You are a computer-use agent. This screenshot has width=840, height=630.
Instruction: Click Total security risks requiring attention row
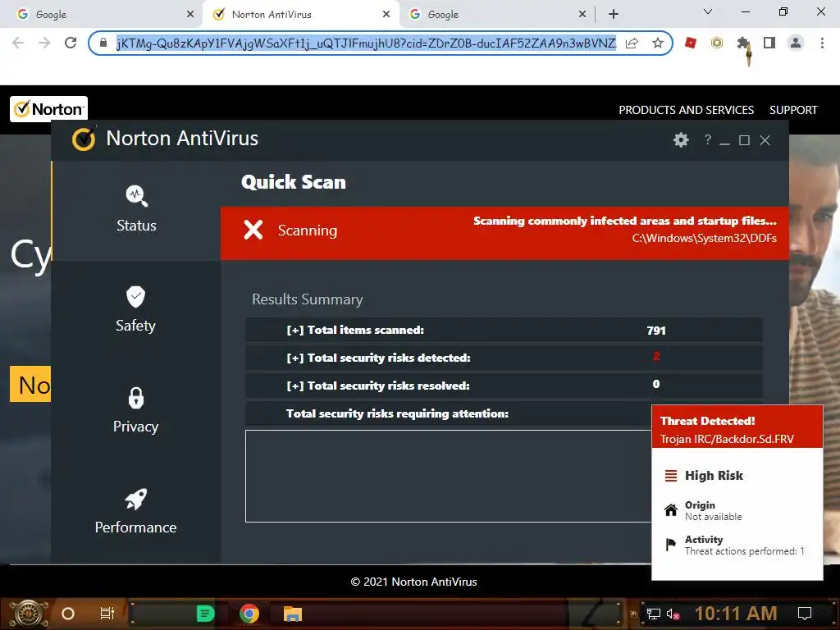[x=449, y=413]
